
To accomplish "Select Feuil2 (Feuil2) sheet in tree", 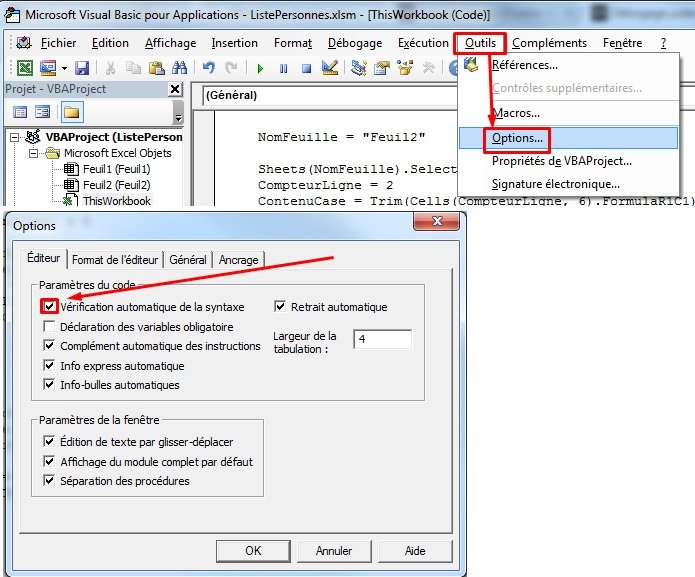I will pyautogui.click(x=117, y=185).
